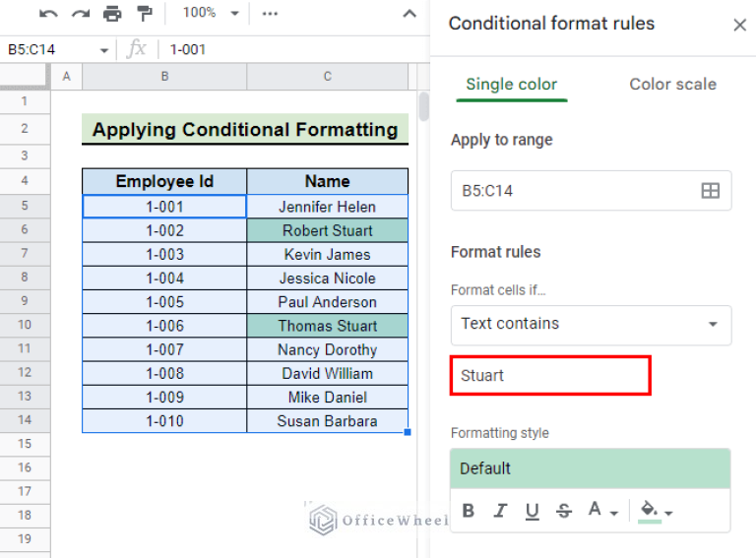Toggle bold in formatting style
Viewport: 756px width, 558px height.
pos(469,511)
